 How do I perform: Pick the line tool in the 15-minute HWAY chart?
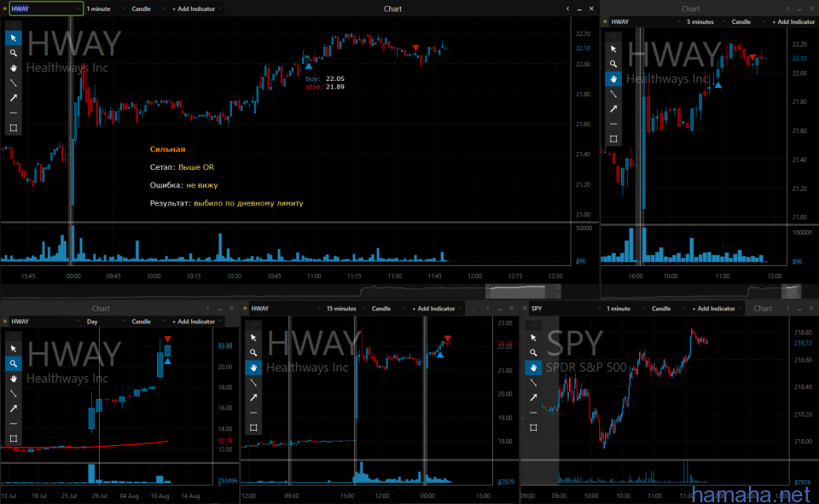click(x=253, y=383)
